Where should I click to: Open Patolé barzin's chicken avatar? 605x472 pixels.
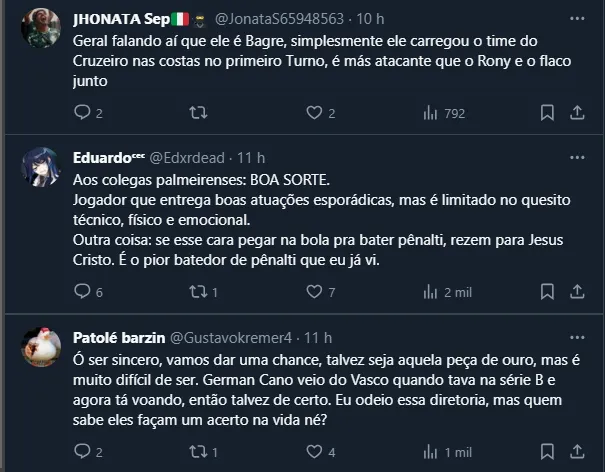click(x=41, y=346)
